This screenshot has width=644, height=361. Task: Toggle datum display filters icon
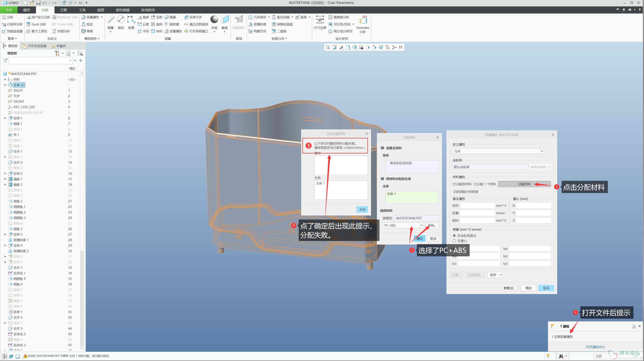pos(387,47)
